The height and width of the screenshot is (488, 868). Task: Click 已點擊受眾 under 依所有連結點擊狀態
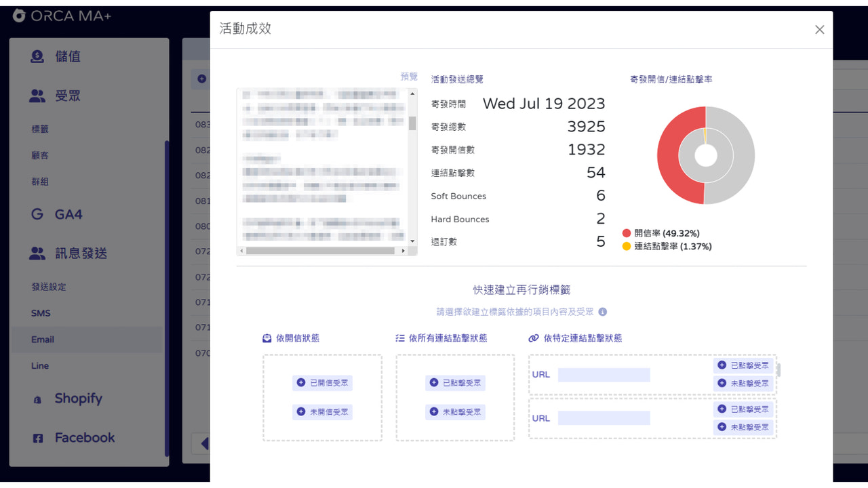point(456,383)
